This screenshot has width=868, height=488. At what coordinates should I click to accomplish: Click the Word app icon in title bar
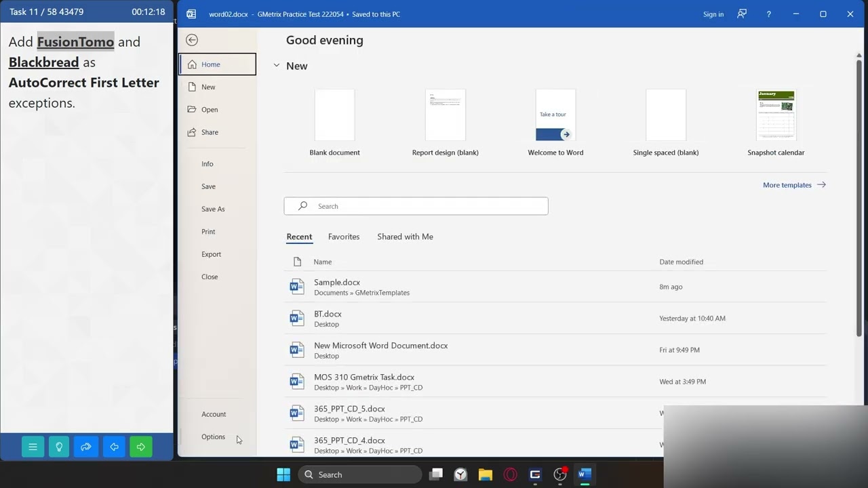(191, 14)
